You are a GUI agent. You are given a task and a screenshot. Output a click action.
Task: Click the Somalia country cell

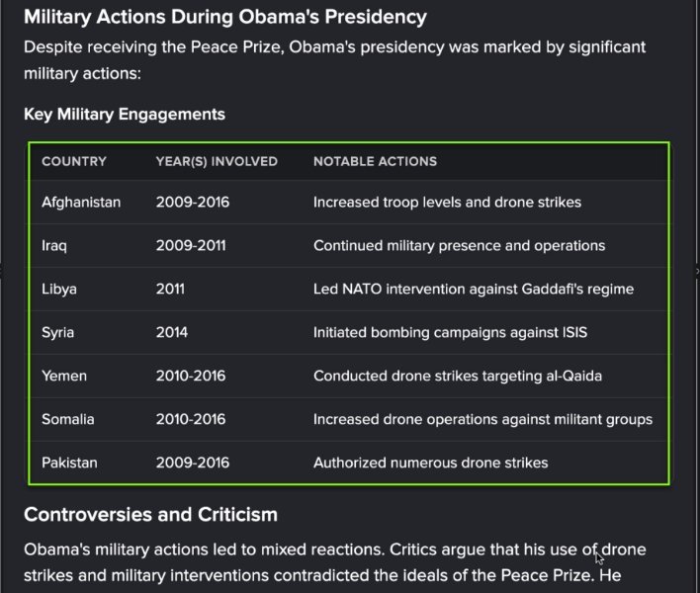click(68, 419)
